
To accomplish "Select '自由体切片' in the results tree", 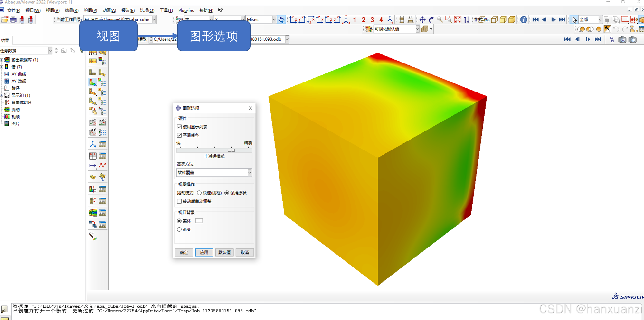I will tap(22, 102).
